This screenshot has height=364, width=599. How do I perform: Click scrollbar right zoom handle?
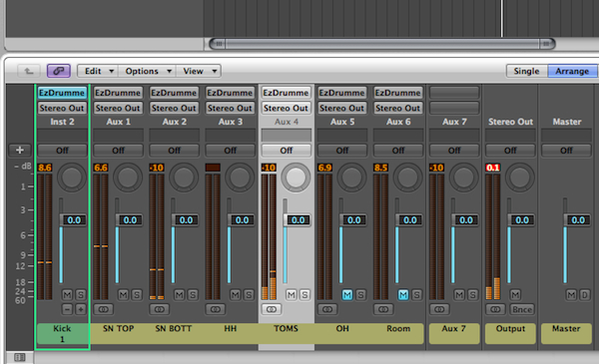547,44
